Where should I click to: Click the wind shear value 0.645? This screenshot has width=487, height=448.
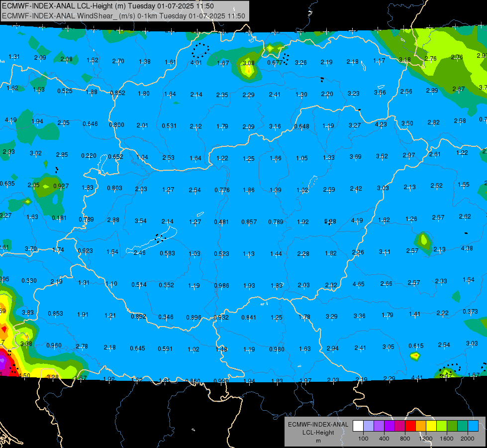tap(137, 348)
